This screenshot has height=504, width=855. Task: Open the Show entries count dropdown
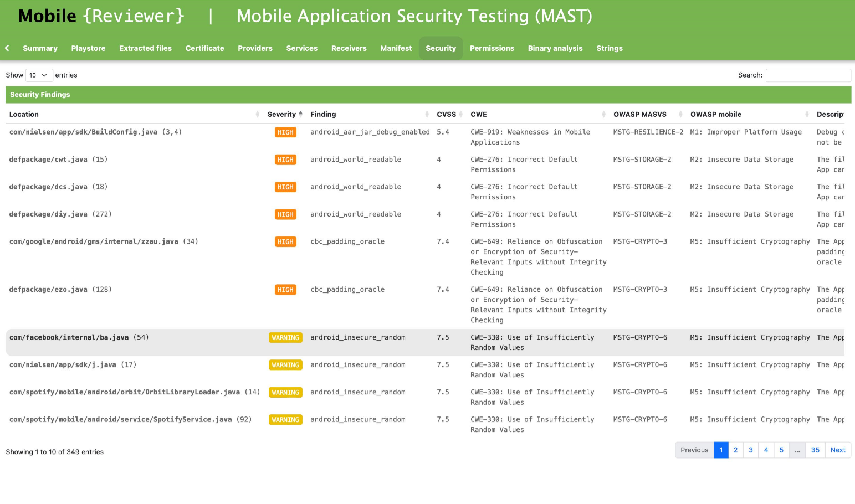click(39, 75)
